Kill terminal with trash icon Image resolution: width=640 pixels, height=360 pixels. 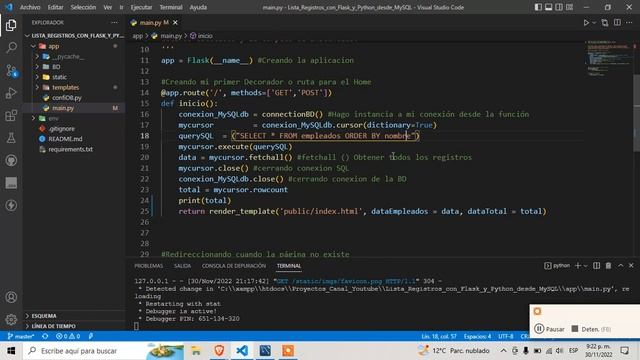[608, 266]
